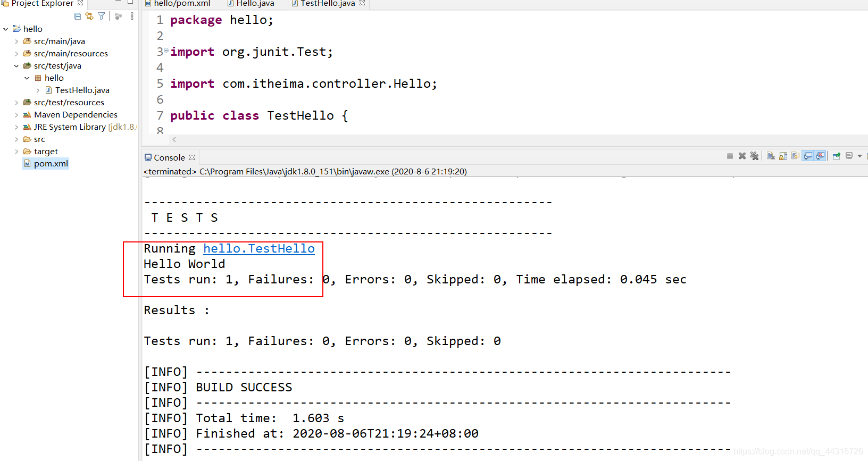Click the editor horizontal scrollbar left arrow
The height and width of the screenshot is (461, 868).
click(174, 140)
